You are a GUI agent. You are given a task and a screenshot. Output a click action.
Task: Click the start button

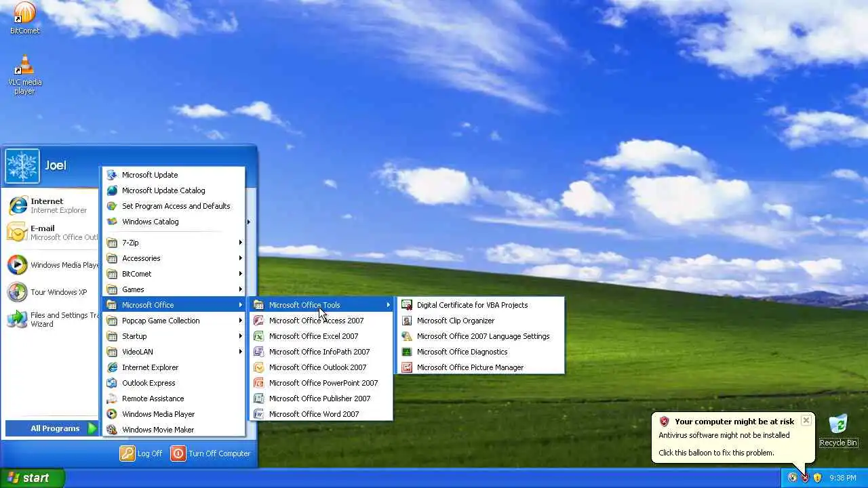[32, 478]
